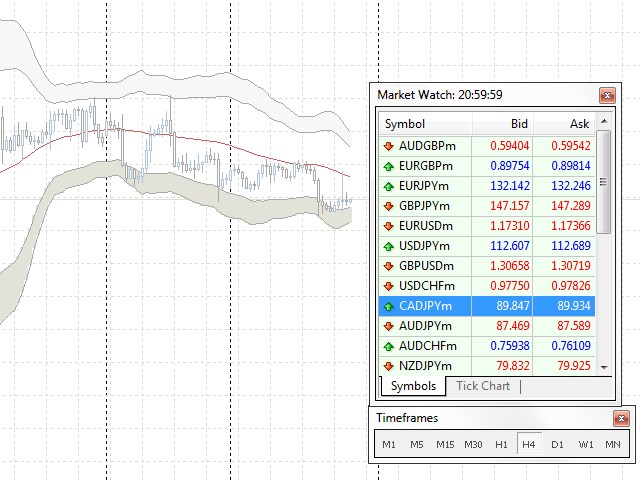Viewport: 640px width, 480px height.
Task: Sort by the Symbol column header
Action: (x=426, y=124)
